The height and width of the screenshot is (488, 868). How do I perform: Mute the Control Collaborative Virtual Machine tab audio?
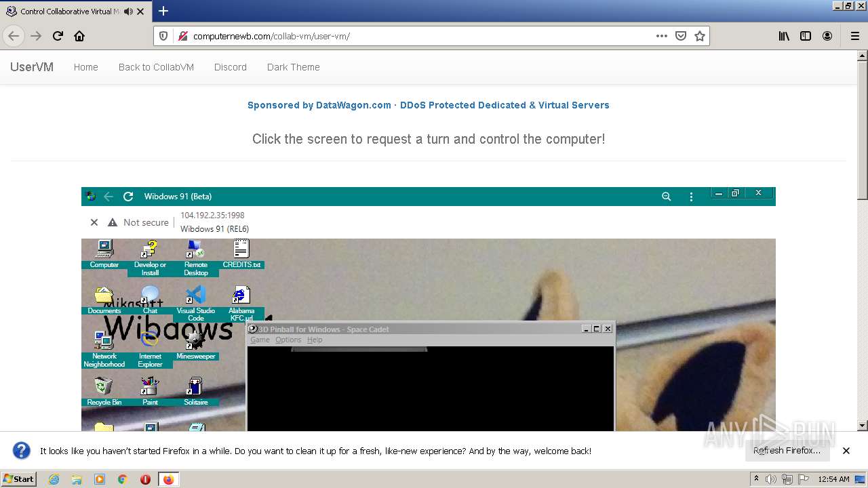[x=128, y=12]
